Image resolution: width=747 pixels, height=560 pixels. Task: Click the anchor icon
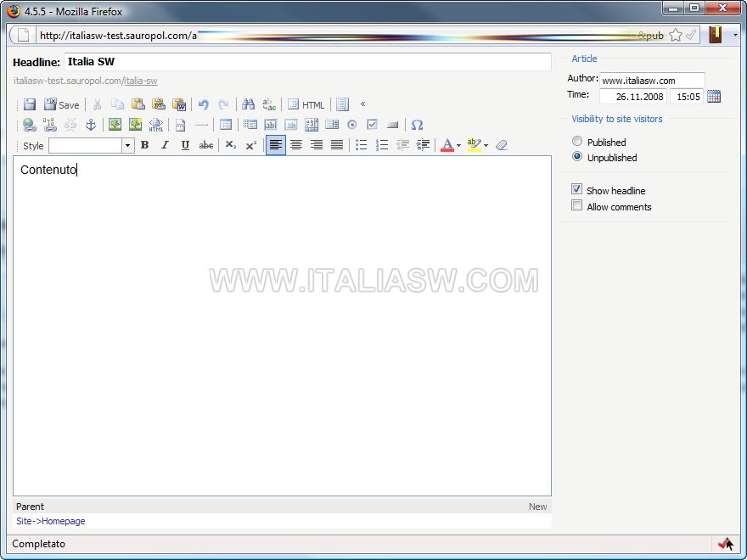pyautogui.click(x=91, y=125)
